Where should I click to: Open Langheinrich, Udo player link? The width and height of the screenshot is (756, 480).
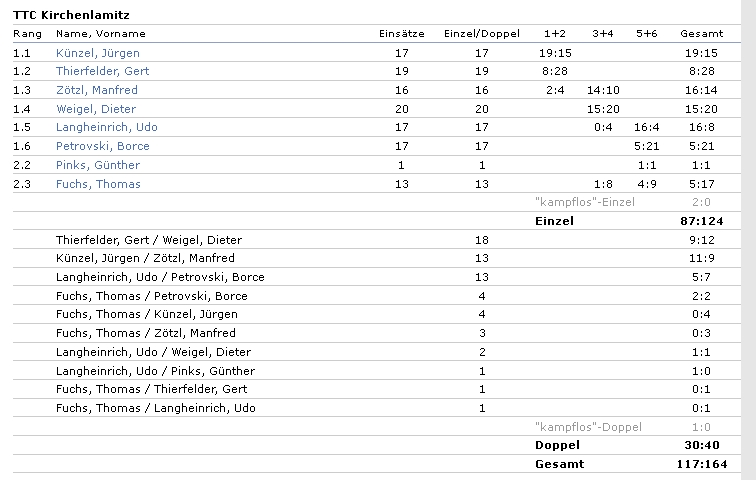click(x=107, y=127)
